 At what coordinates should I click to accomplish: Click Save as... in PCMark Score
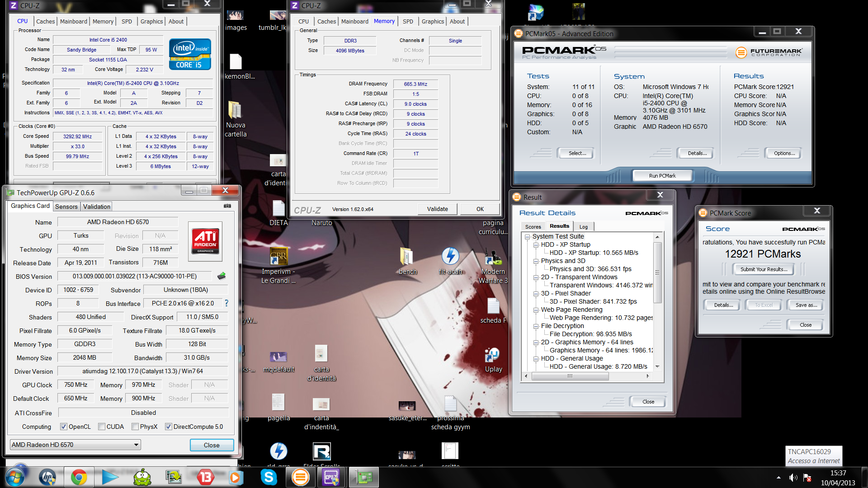point(806,305)
